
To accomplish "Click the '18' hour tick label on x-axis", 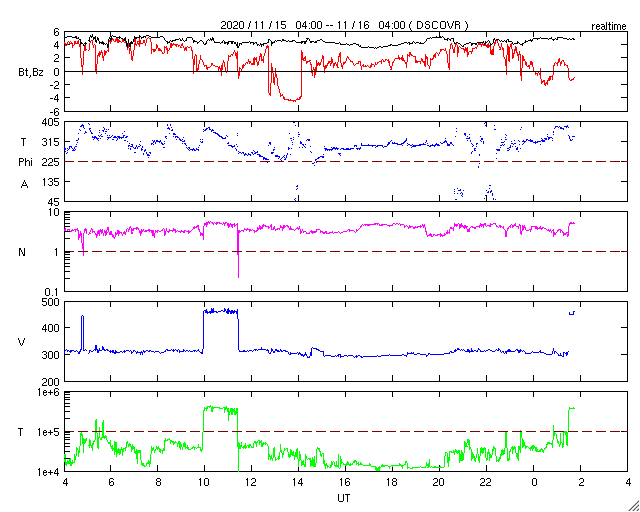I will click(x=392, y=481).
